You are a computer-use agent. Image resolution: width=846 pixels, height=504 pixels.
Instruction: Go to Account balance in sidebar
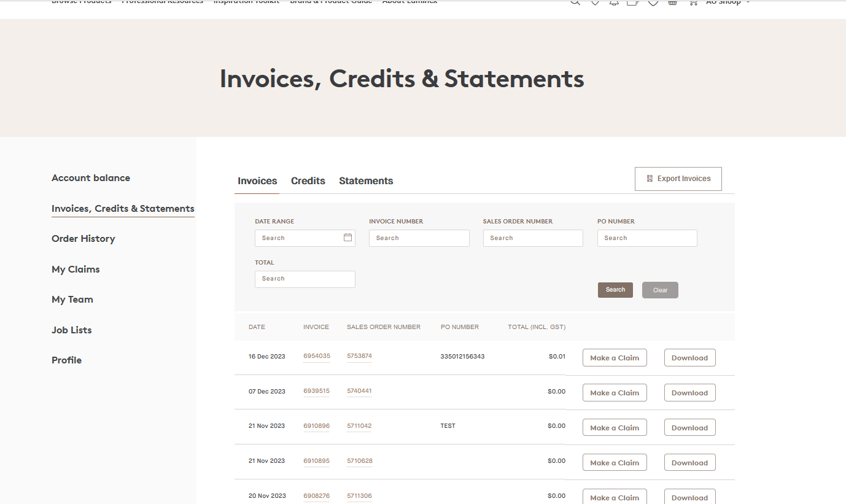point(91,178)
